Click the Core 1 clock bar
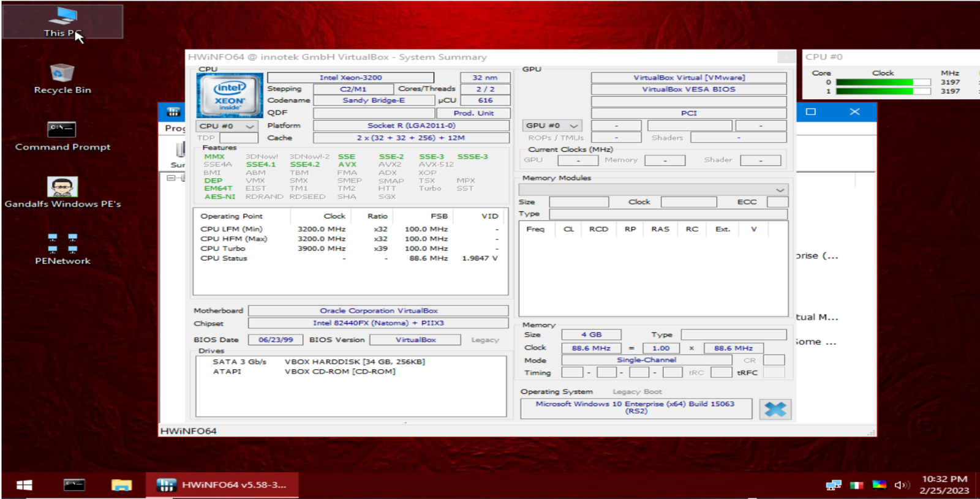980x499 pixels. click(883, 91)
